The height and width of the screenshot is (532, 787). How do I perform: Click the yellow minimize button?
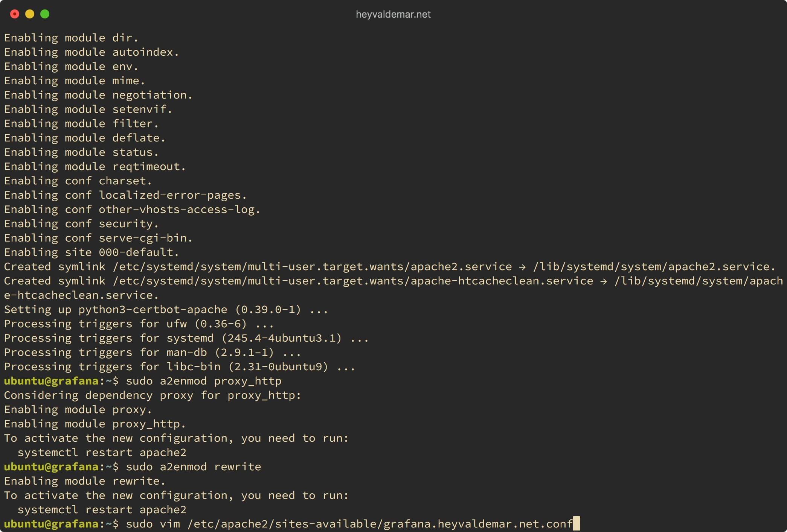coord(30,14)
